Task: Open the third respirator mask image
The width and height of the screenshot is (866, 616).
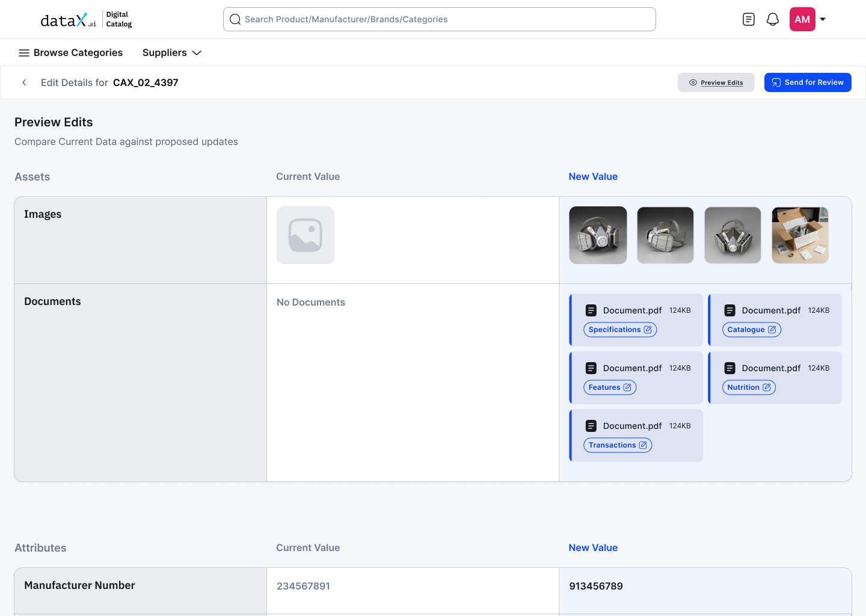Action: click(732, 235)
